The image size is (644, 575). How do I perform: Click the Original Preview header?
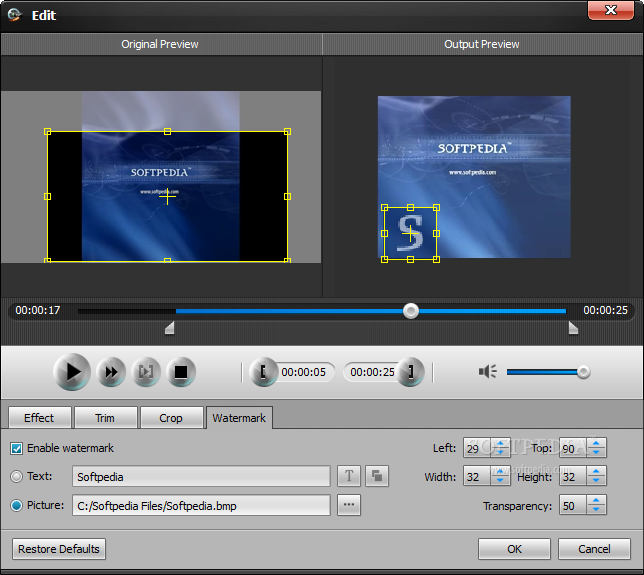click(x=160, y=44)
